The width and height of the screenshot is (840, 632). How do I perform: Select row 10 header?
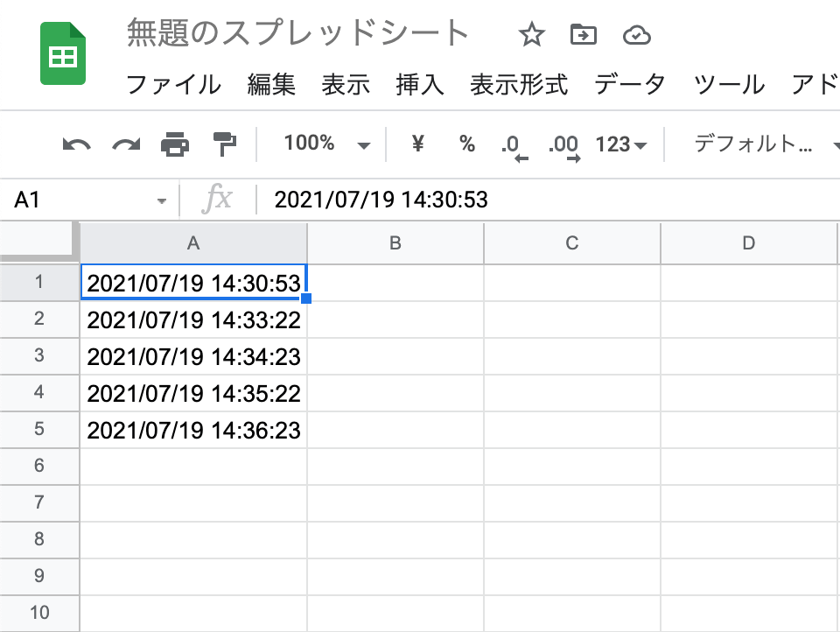[x=39, y=613]
